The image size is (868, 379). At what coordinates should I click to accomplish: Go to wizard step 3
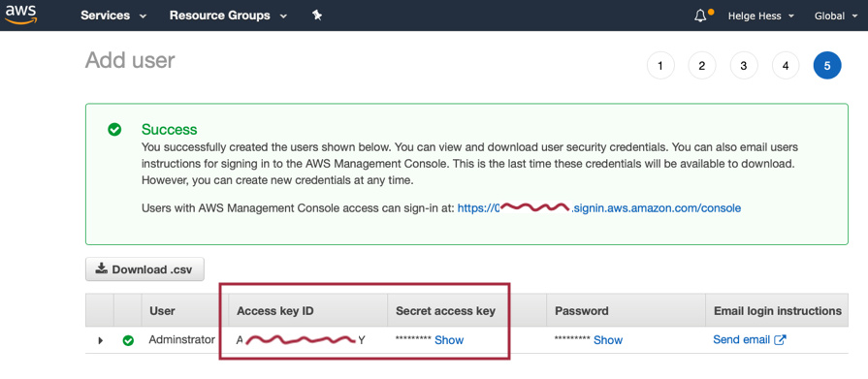coord(744,66)
